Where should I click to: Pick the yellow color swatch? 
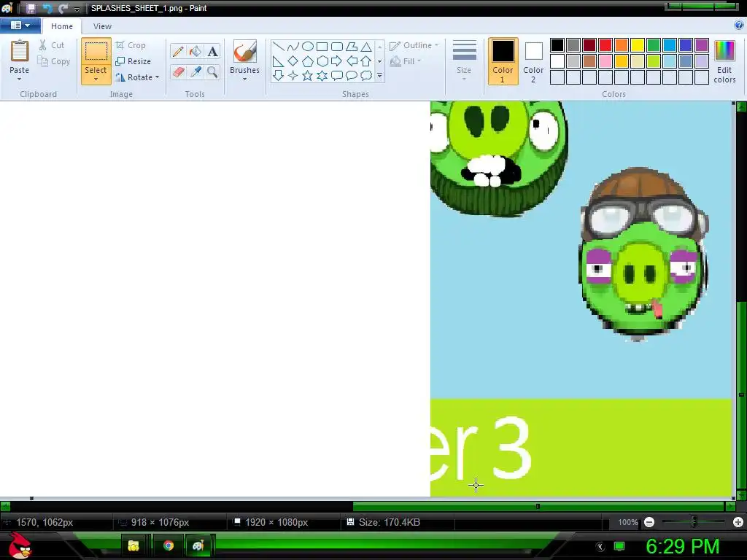(638, 45)
